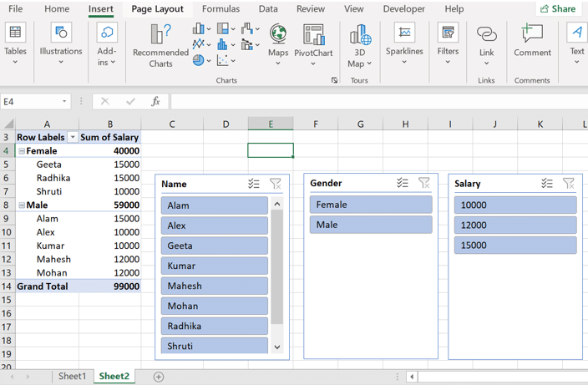Select column E header
588x385 pixels.
(271, 124)
